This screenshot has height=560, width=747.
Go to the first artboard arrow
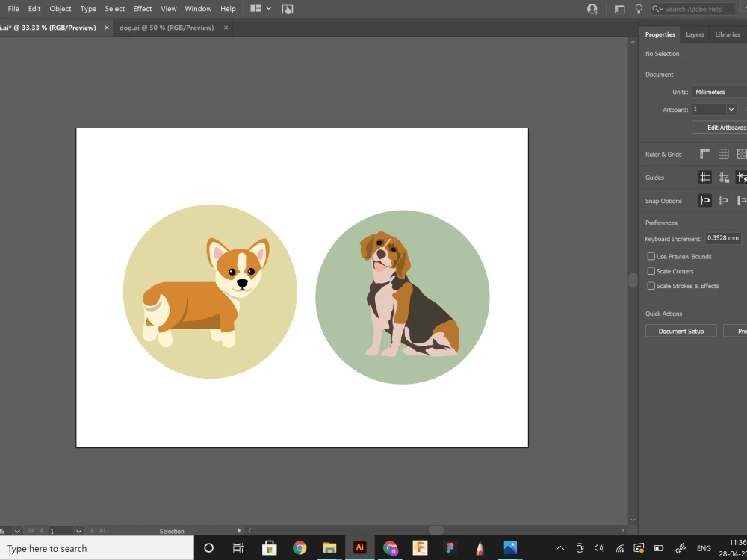[x=31, y=530]
